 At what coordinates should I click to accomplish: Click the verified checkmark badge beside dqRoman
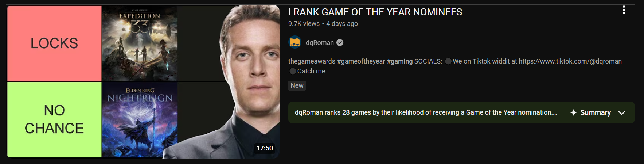[x=340, y=43]
